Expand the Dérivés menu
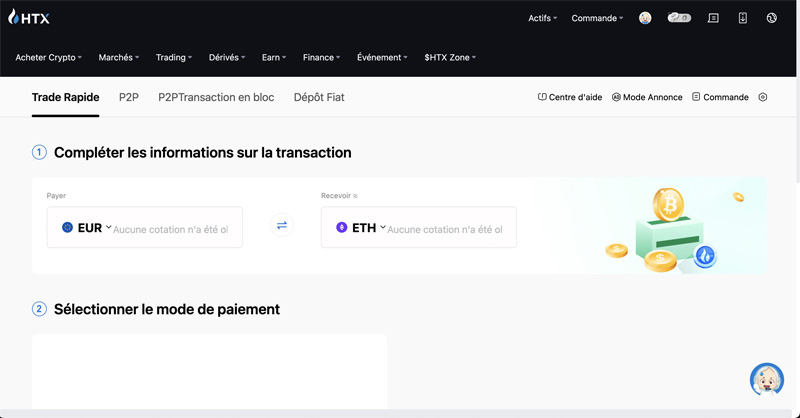 click(227, 58)
